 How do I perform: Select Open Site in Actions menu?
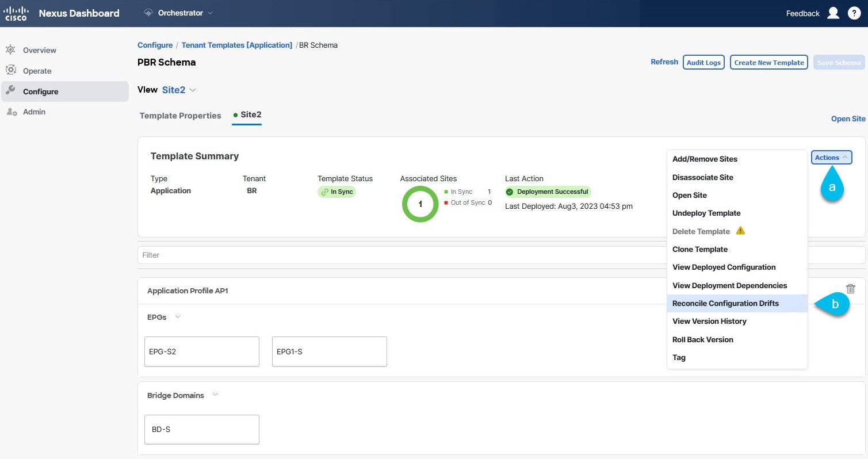(737, 195)
